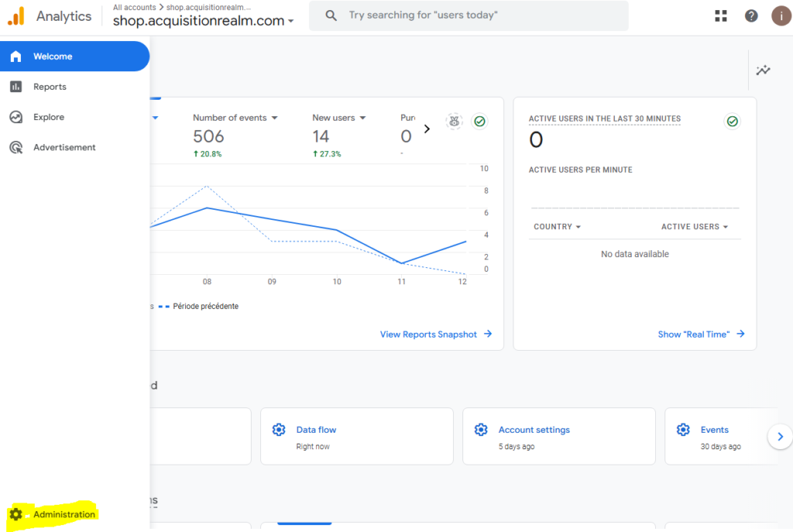Show more recent cards with right chevron
Screen dimensions: 793x532
point(780,437)
